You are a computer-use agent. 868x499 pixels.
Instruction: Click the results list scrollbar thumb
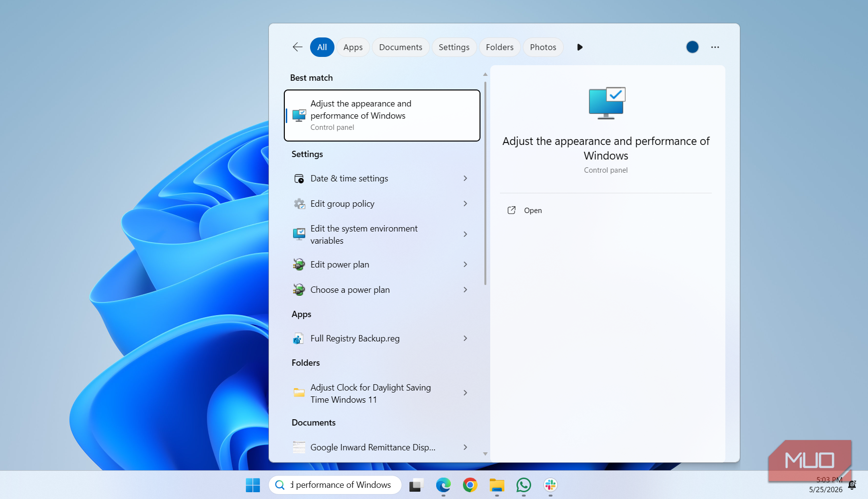[x=485, y=183]
